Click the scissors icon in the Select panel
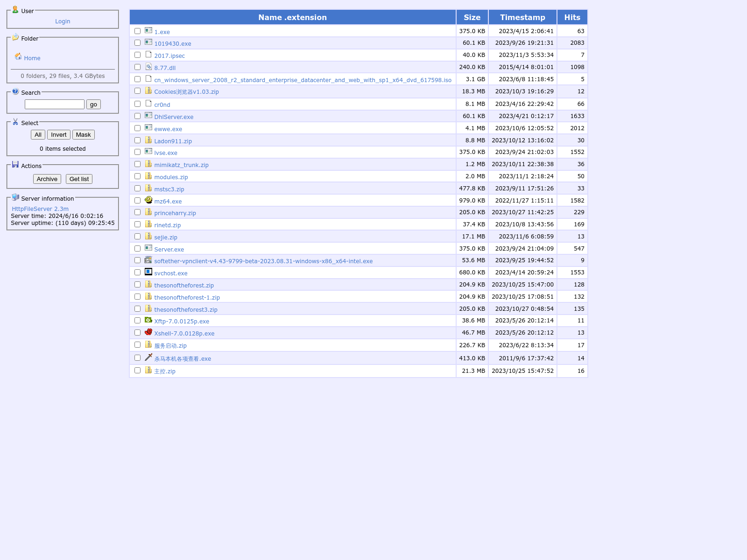 [15, 121]
